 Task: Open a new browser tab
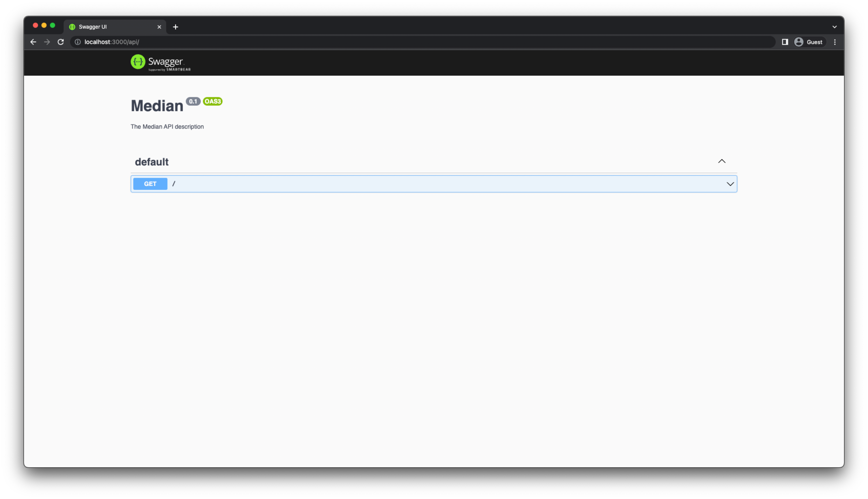176,27
